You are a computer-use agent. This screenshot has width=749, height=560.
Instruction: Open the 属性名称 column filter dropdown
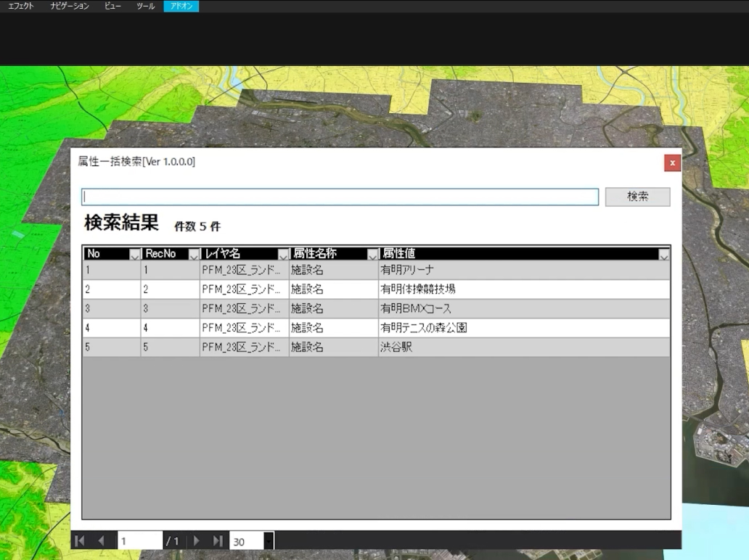pos(372,255)
